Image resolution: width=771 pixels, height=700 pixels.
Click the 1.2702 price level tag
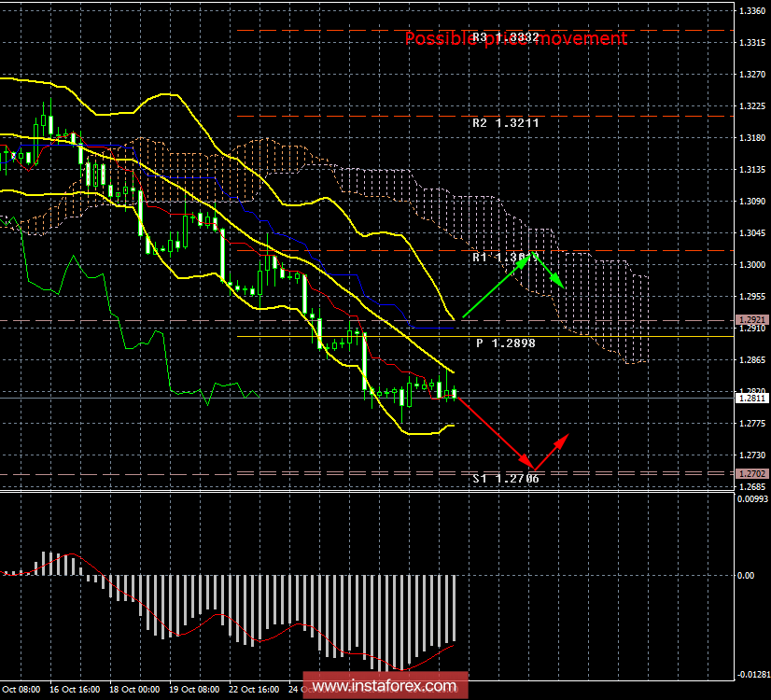click(751, 473)
